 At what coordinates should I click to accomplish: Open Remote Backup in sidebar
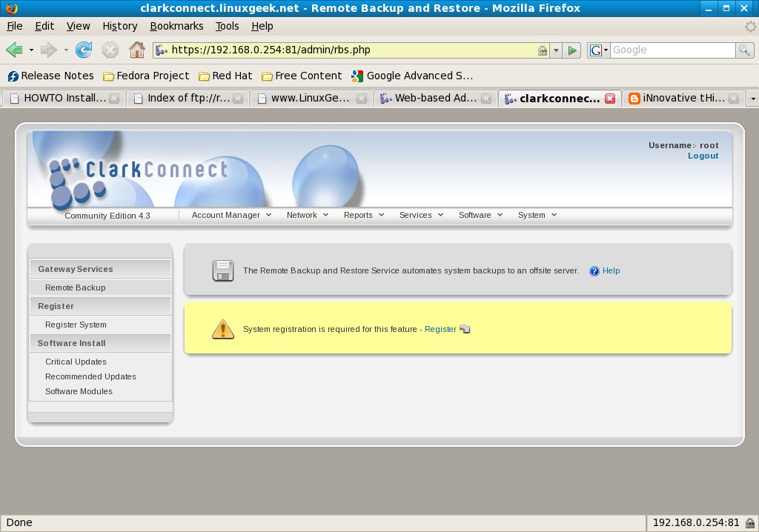[x=75, y=287]
